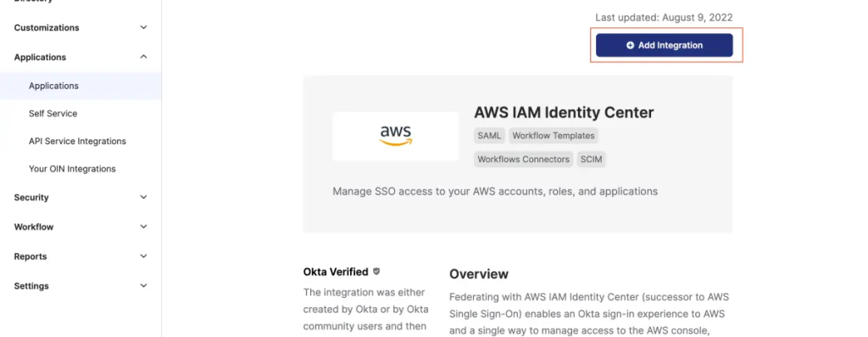
Task: Go to API Service Integrations
Action: (77, 142)
